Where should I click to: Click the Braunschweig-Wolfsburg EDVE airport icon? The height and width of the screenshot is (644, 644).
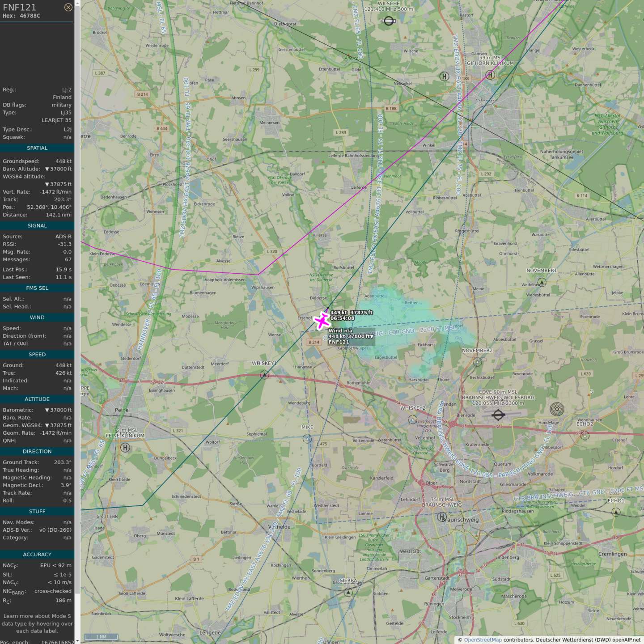pyautogui.click(x=498, y=415)
